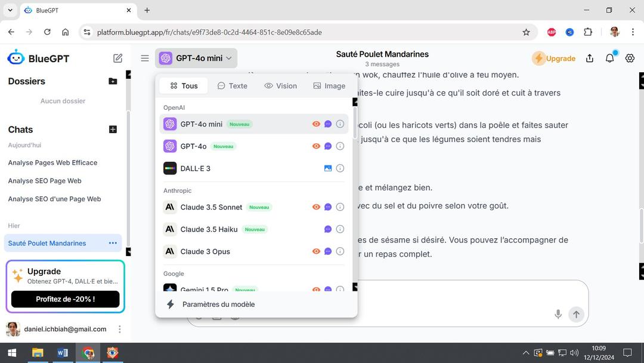Click vision eye icon on Claude 3 Opus row

[316, 251]
